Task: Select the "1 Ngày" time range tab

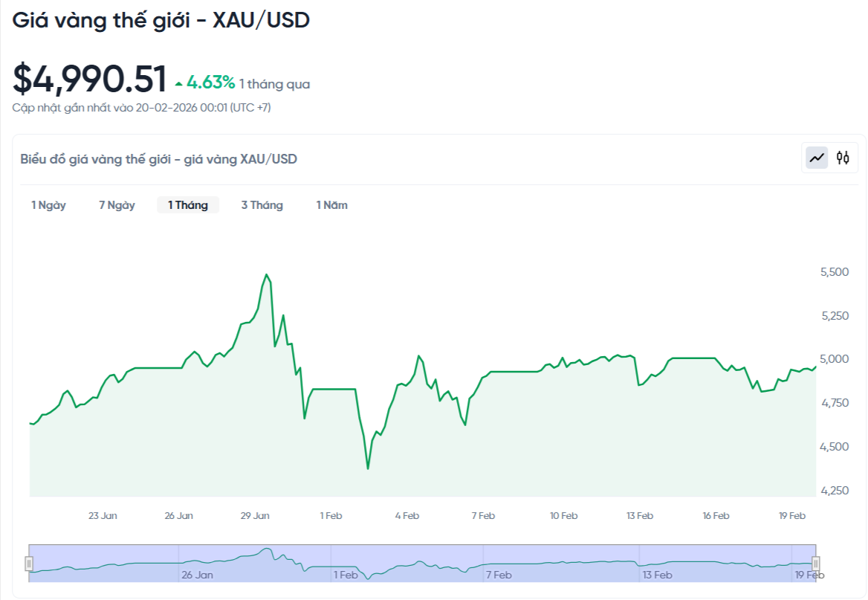Action: point(48,205)
